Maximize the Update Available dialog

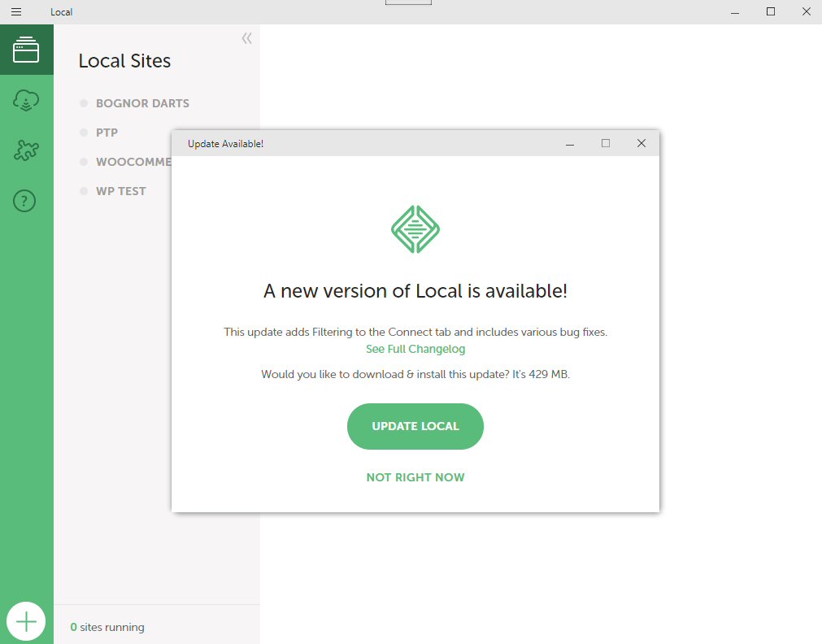click(x=606, y=143)
